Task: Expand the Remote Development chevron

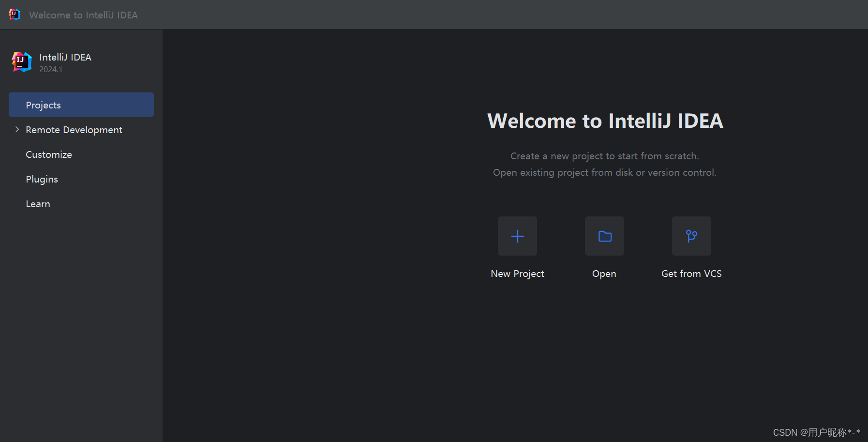Action: click(17, 129)
